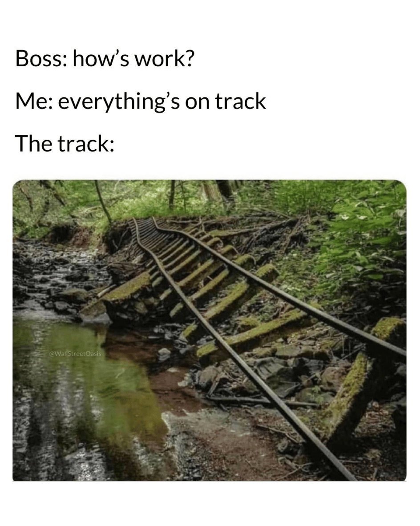Click the word "Me:" in the caption
Image resolution: width=420 pixels, height=526 pixels.
click(x=33, y=101)
